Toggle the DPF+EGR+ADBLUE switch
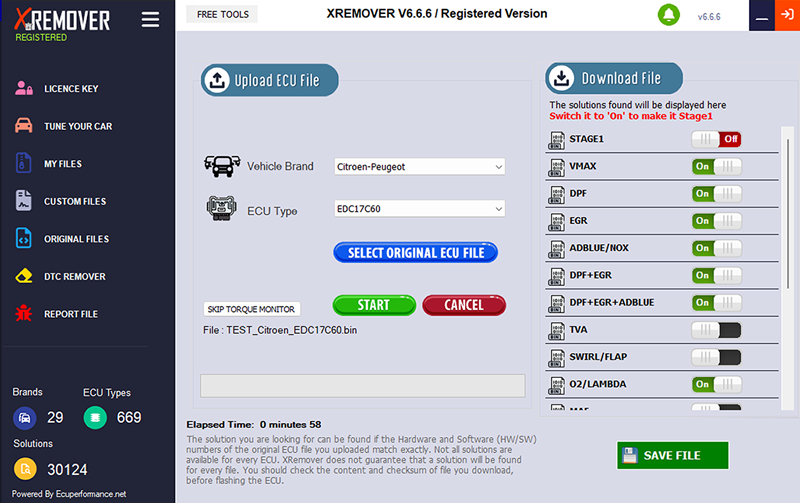Image resolution: width=800 pixels, height=503 pixels. tap(716, 303)
